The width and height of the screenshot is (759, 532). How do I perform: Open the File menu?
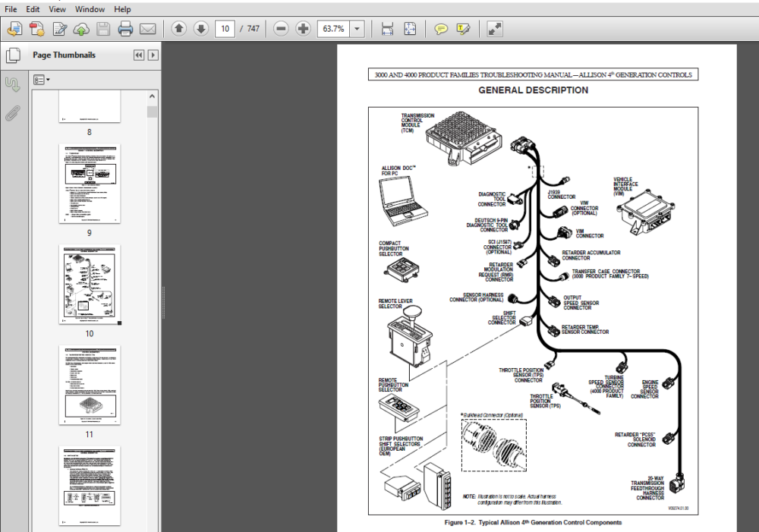(x=11, y=9)
